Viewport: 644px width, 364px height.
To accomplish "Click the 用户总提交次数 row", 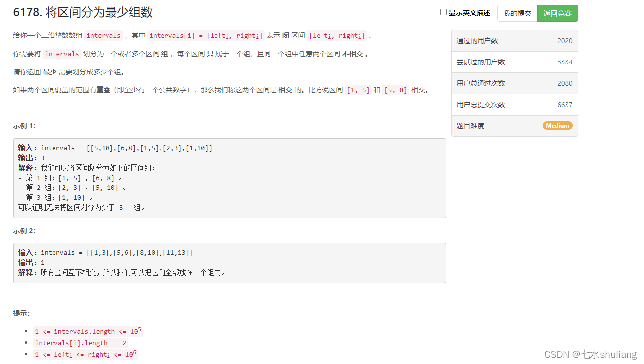I will click(x=514, y=105).
